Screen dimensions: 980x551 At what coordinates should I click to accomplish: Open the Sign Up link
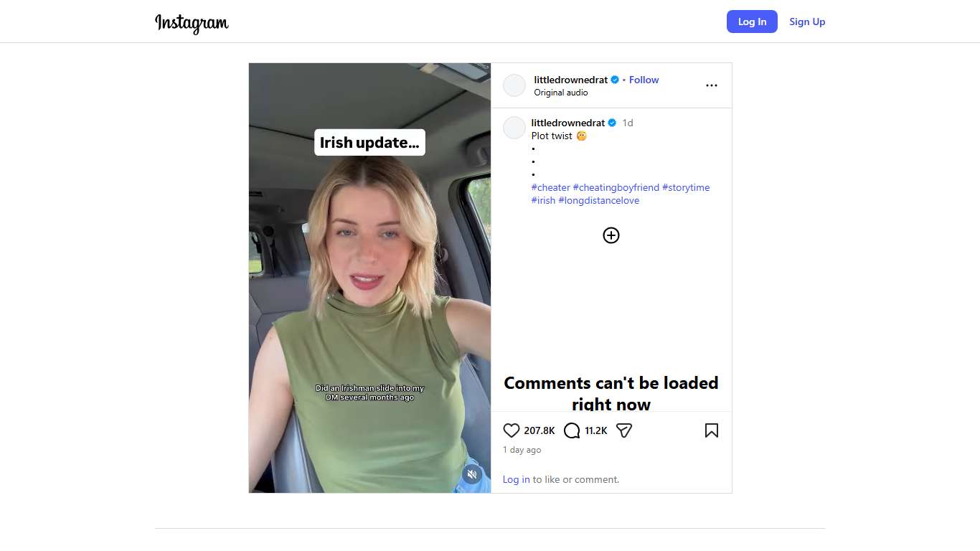point(807,22)
